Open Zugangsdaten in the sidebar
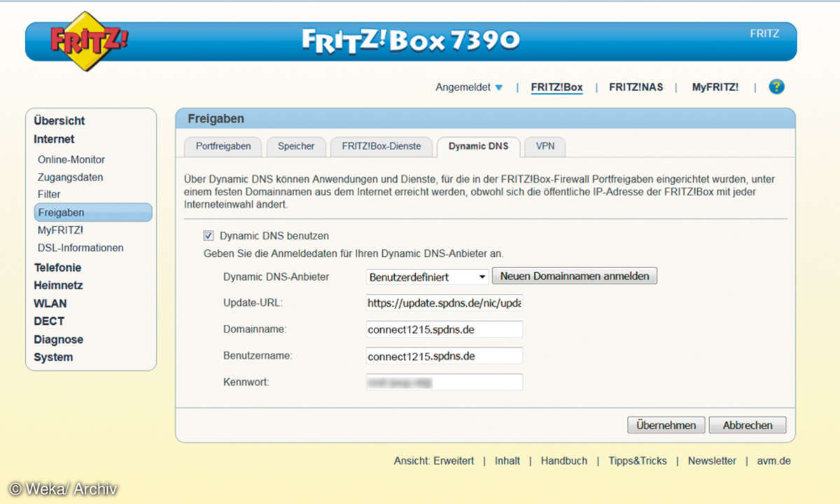This screenshot has width=840, height=504. (70, 177)
